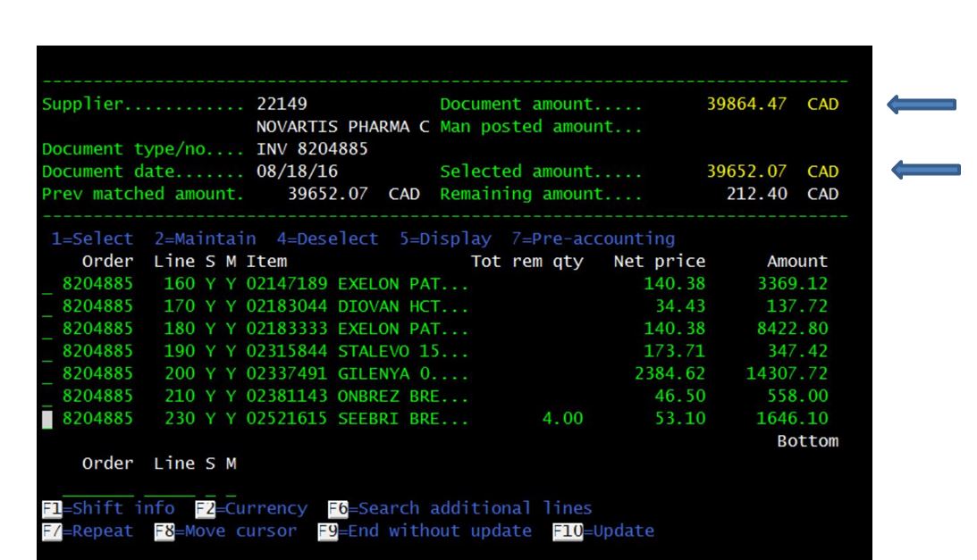The width and height of the screenshot is (977, 560).
Task: Click the F10 Update function key
Action: click(x=603, y=531)
